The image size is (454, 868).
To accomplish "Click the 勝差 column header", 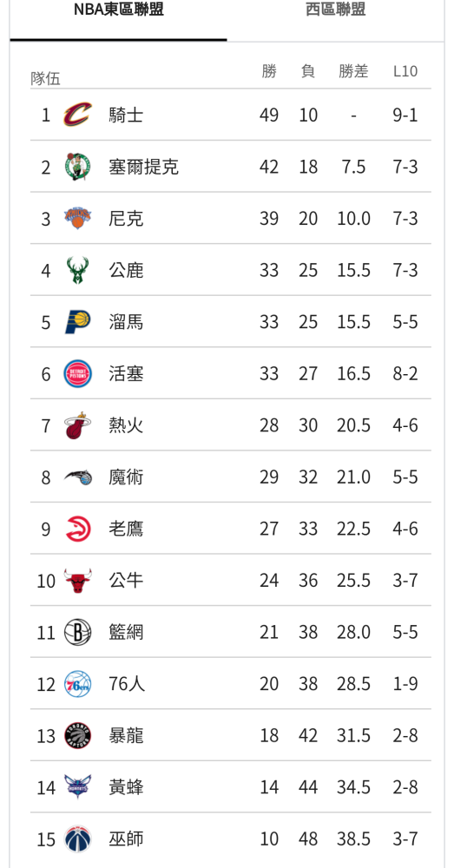I will tap(353, 71).
